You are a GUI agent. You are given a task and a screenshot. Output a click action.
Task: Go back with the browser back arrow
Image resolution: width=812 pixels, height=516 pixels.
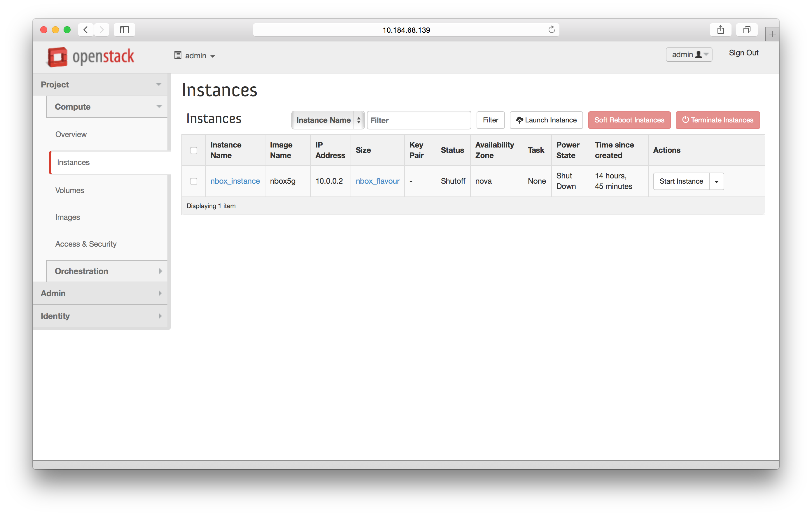click(x=86, y=30)
